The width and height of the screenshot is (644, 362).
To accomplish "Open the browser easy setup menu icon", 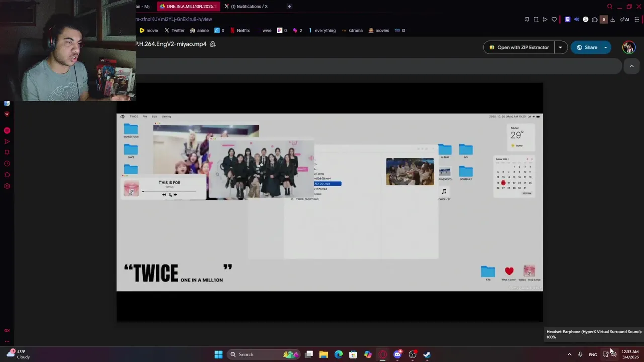I will (637, 19).
